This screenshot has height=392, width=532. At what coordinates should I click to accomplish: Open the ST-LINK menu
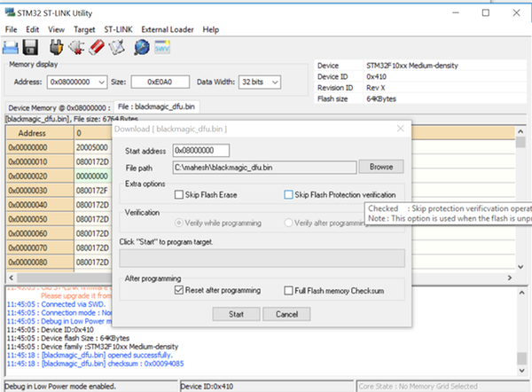[118, 29]
